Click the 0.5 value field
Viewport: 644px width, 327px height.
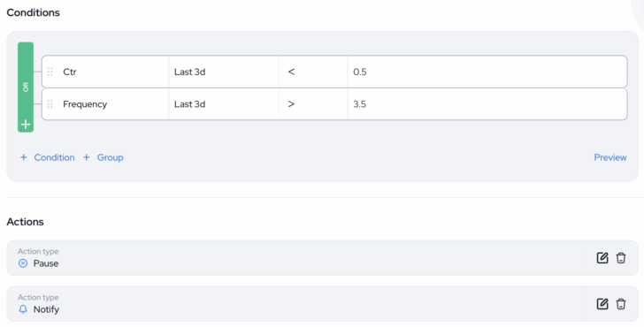(487, 72)
